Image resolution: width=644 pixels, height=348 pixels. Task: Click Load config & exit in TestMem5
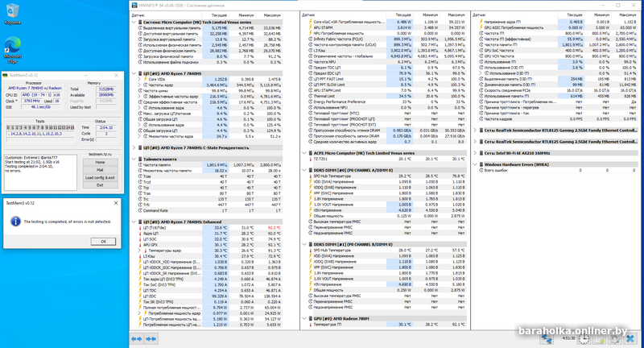click(x=100, y=177)
